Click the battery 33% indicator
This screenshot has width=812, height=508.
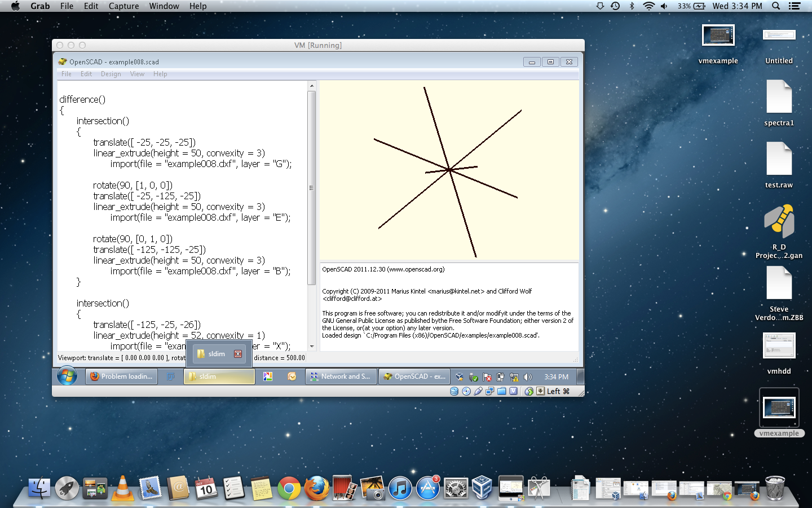[x=691, y=6]
